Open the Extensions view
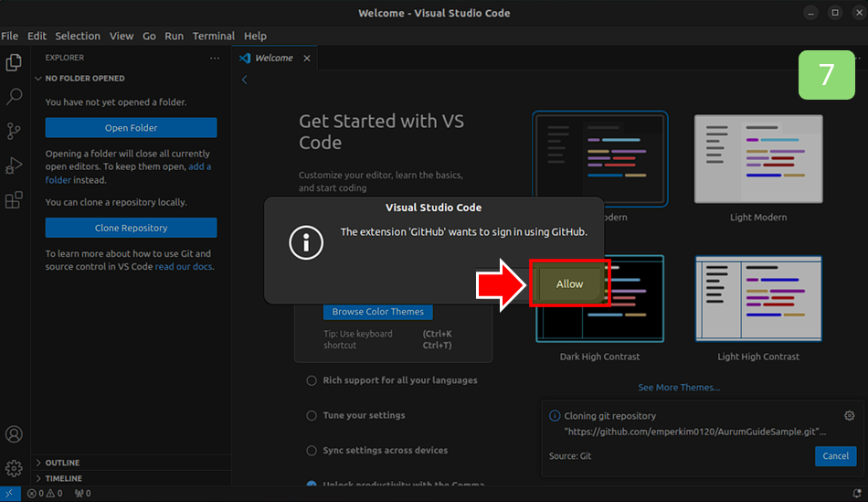Image resolution: width=868 pixels, height=502 pixels. [14, 199]
